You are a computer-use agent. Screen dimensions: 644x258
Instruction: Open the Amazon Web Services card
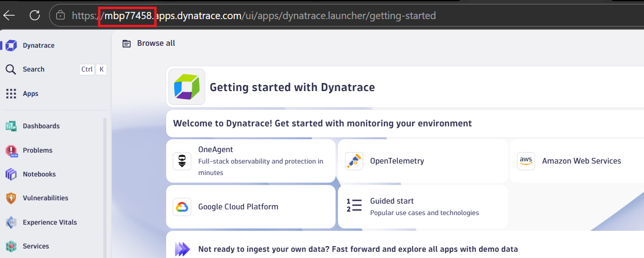(577, 161)
